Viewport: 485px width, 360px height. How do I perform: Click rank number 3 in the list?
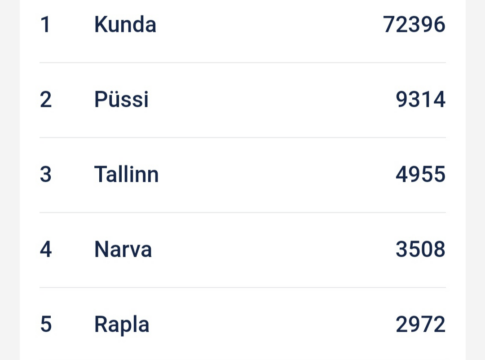46,174
